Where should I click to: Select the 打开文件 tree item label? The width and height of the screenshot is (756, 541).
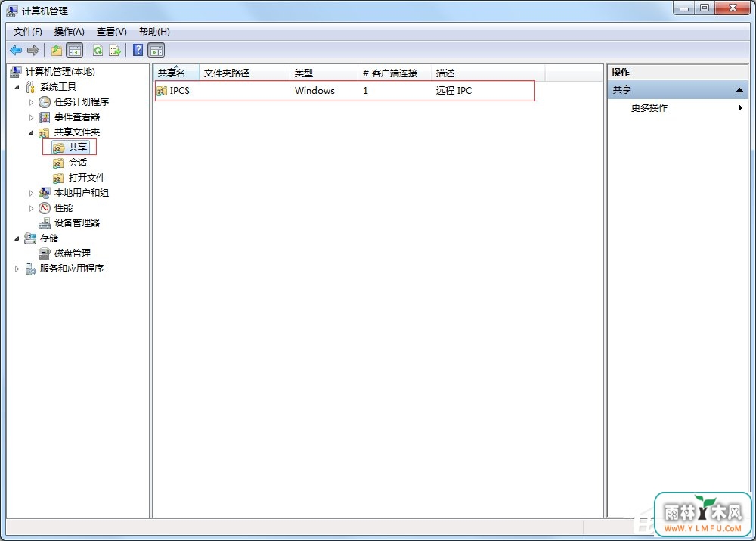point(87,178)
